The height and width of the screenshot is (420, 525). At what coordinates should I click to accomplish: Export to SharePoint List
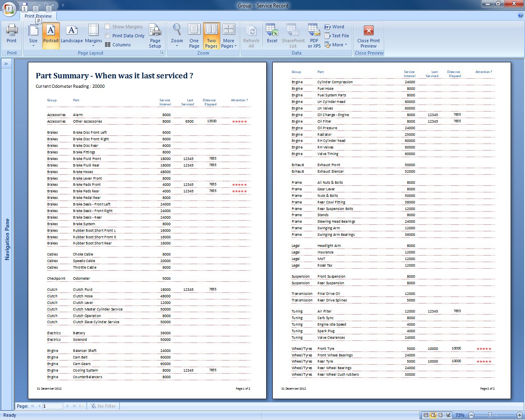pos(293,35)
